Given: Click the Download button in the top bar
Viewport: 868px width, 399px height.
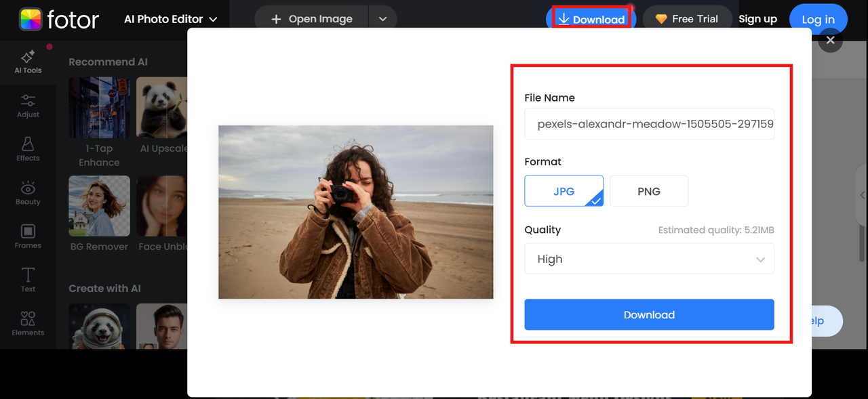Looking at the screenshot, I should pos(591,19).
